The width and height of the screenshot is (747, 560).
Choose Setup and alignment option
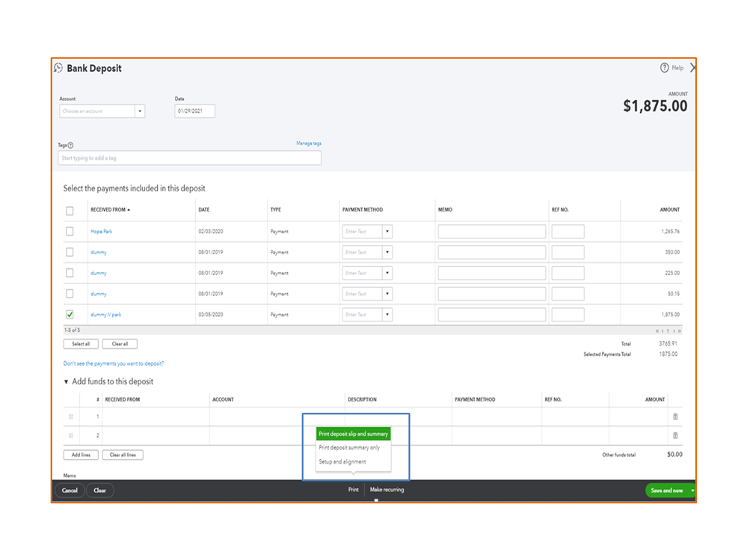pos(342,462)
